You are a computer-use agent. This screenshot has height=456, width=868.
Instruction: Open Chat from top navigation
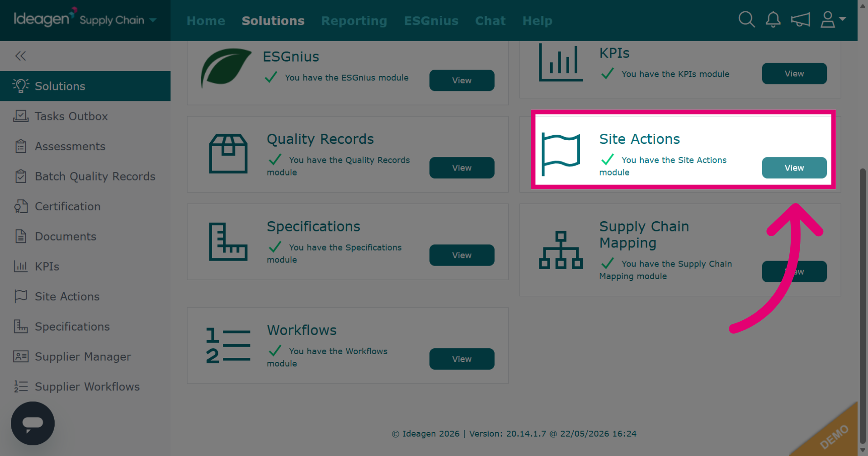[x=491, y=21]
